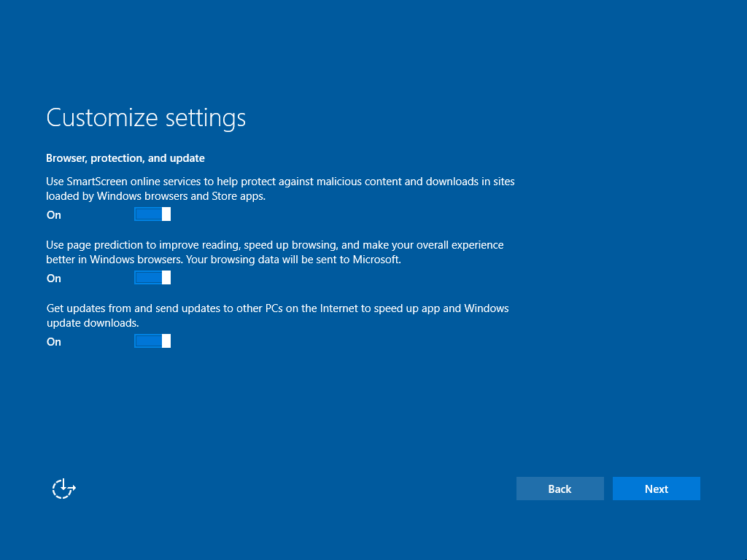Click the 'On' label under page prediction
The image size is (747, 560).
click(x=54, y=278)
